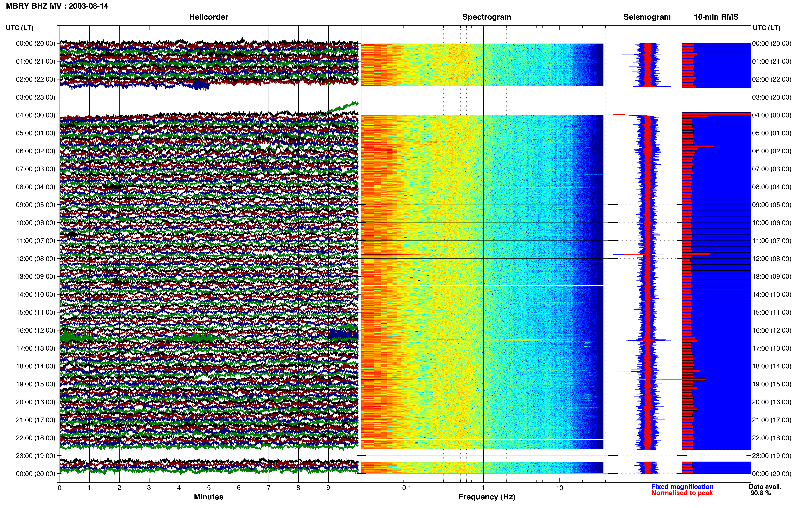Screen dimensions: 812x508
Task: Click Helicorder time label '23:00 (19:00)'
Action: (36, 456)
